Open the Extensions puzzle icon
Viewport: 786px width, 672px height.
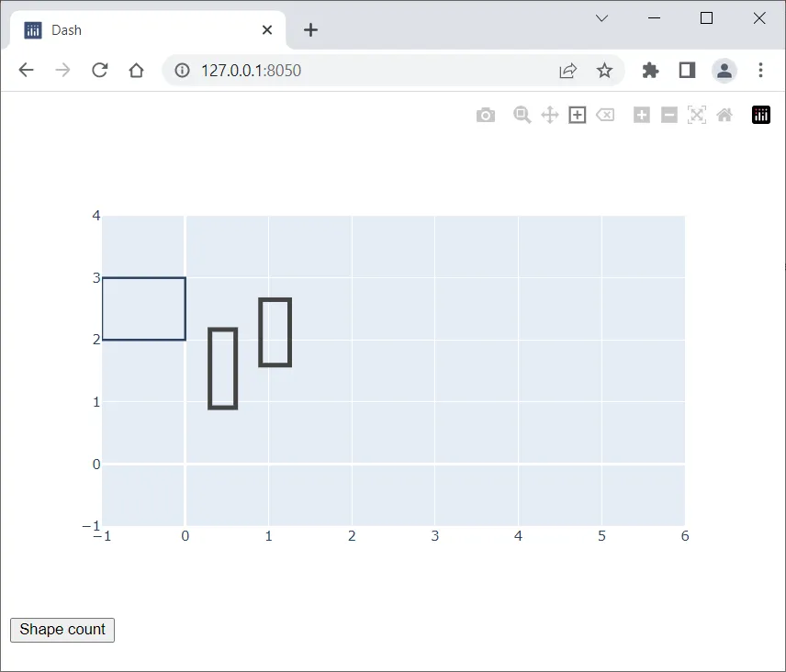[650, 70]
